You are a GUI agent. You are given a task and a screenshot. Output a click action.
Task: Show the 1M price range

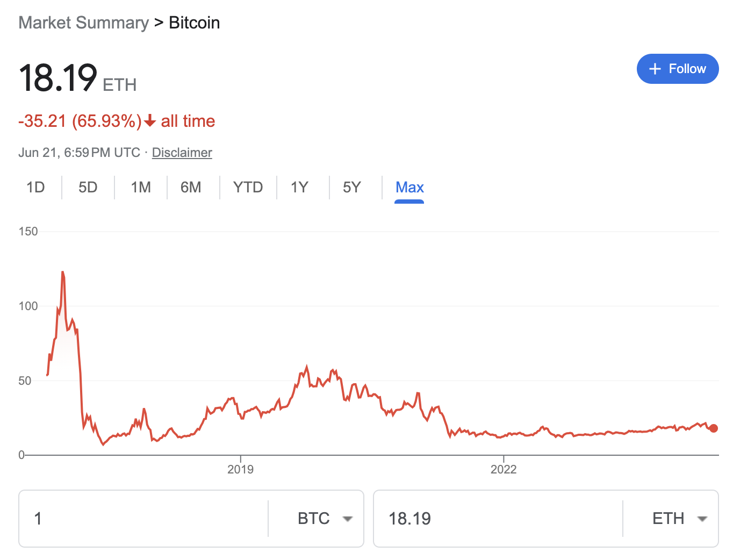tap(141, 187)
